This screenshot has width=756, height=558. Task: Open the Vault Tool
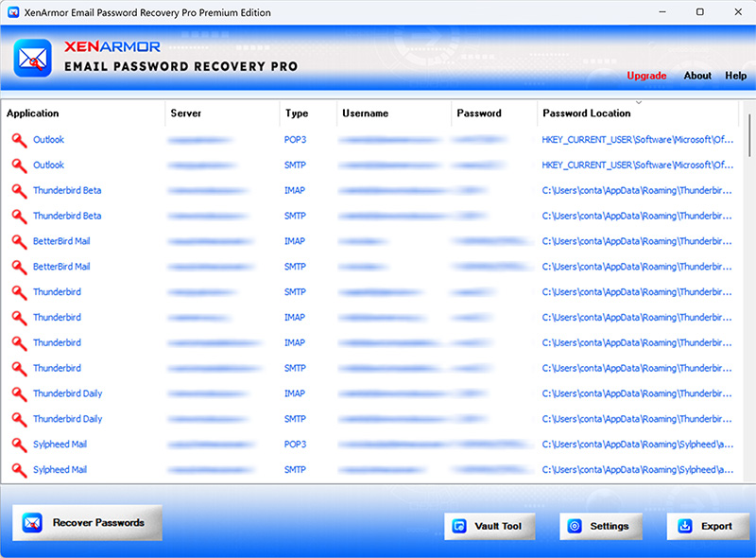pos(490,526)
